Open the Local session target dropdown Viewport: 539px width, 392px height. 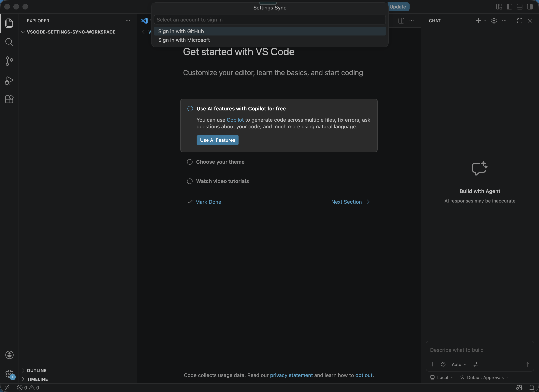pyautogui.click(x=442, y=377)
